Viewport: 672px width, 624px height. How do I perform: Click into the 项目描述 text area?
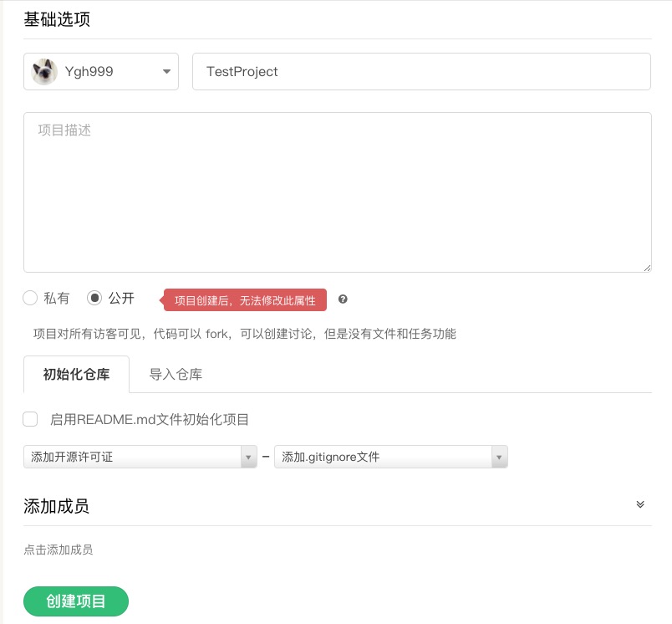point(337,192)
